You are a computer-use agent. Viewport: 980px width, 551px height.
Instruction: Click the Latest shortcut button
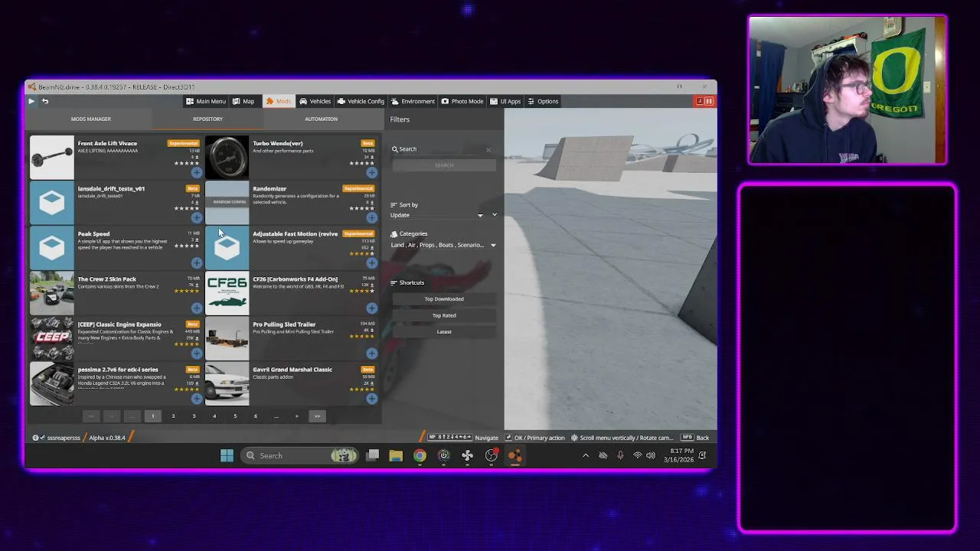pos(444,332)
